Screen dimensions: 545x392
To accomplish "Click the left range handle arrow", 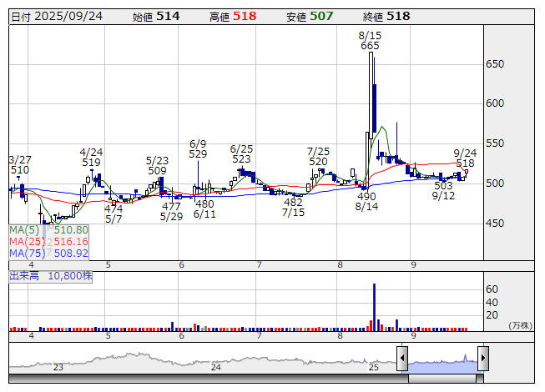I will (402, 359).
